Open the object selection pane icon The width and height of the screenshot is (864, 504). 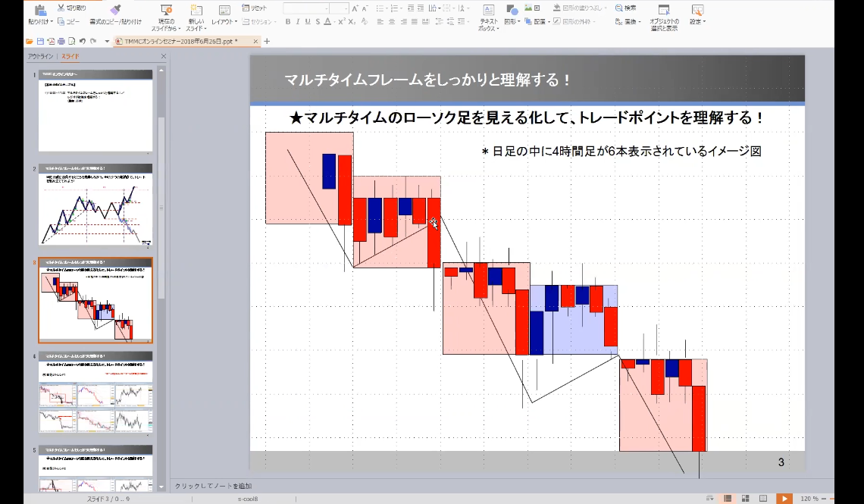point(663,10)
